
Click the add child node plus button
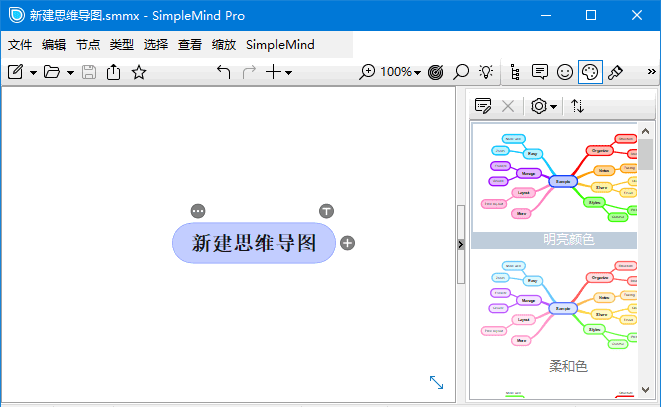pyautogui.click(x=347, y=243)
